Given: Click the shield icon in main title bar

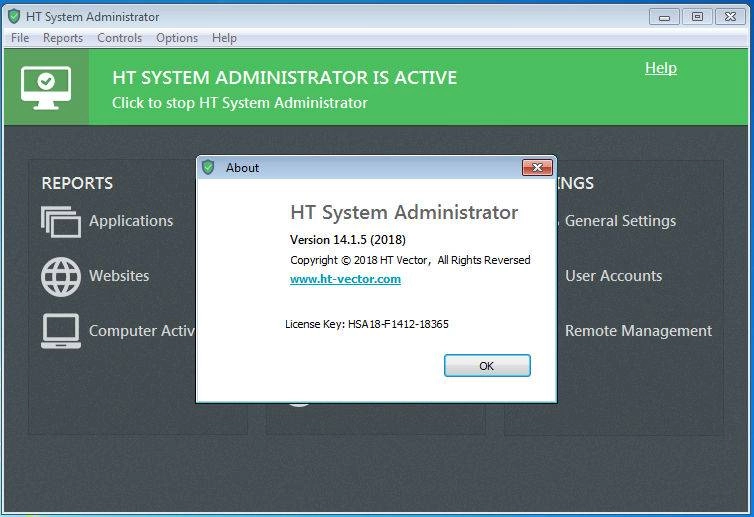Looking at the screenshot, I should (14, 16).
